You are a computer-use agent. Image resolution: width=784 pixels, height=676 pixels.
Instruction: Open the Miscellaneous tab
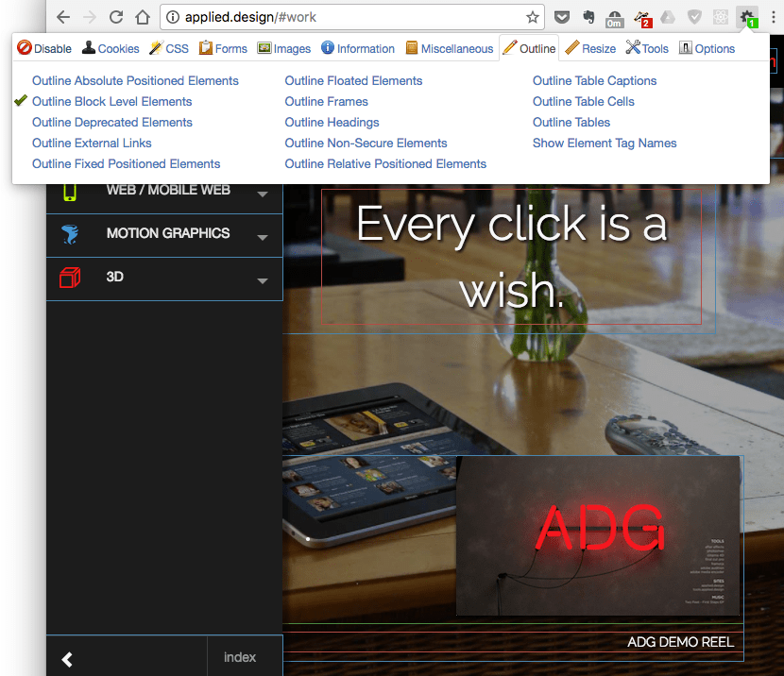[449, 49]
